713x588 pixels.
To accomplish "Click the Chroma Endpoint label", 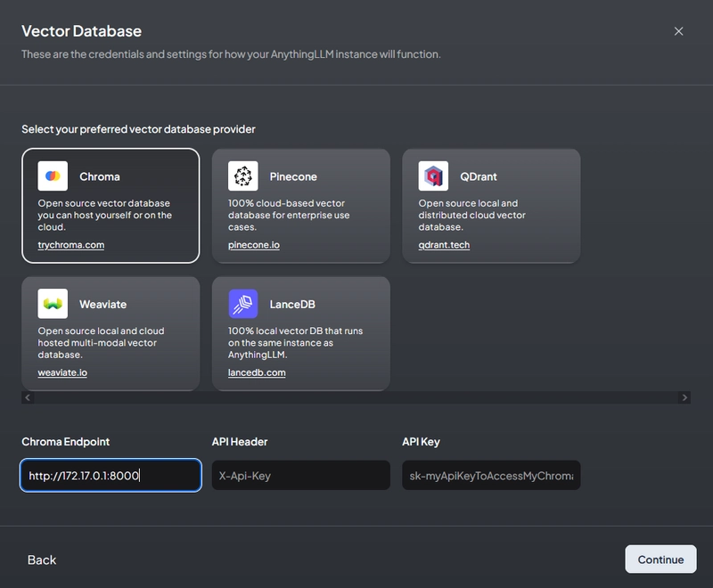I will pyautogui.click(x=65, y=442).
